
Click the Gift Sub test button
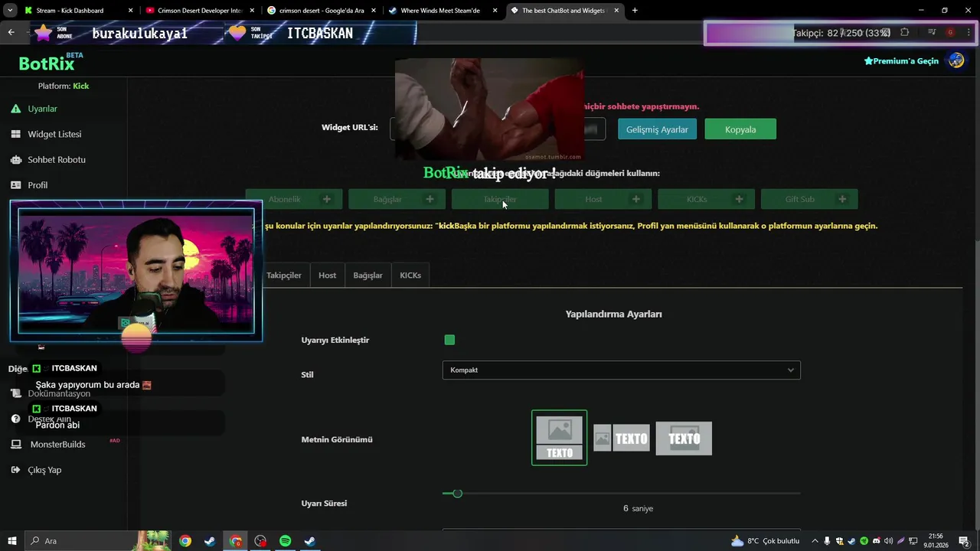point(809,199)
